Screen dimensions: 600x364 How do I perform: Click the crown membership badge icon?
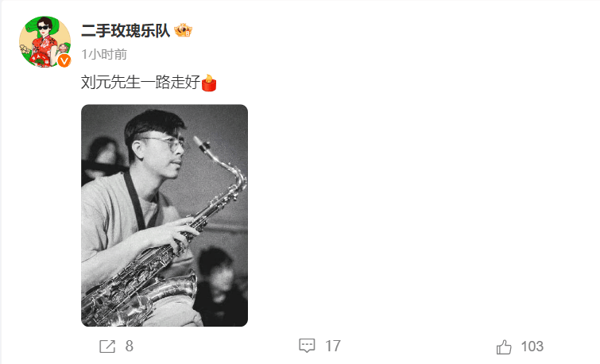pos(183,30)
